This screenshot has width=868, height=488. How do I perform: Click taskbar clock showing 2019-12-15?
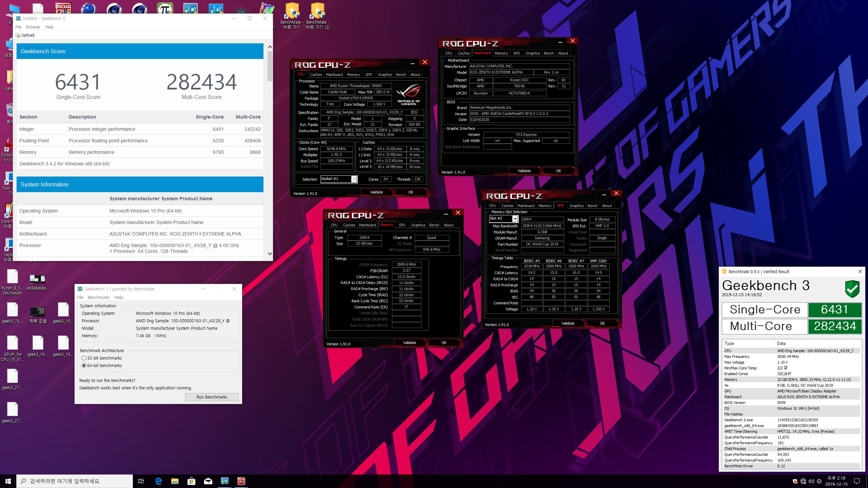pyautogui.click(x=836, y=481)
